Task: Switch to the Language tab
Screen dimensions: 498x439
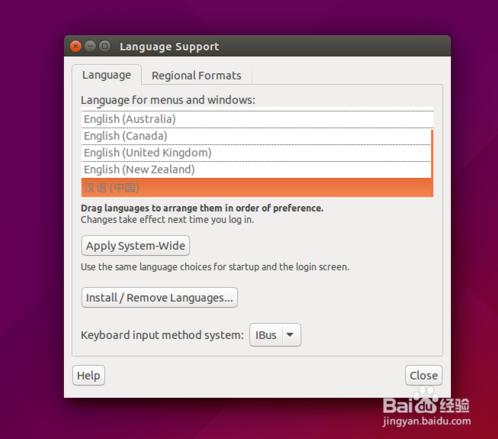Action: pyautogui.click(x=107, y=75)
